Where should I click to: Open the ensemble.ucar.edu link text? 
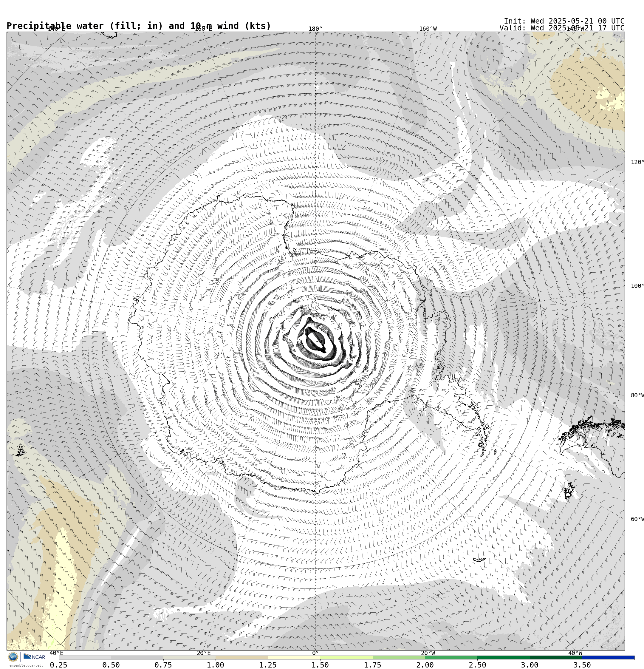pos(26,665)
